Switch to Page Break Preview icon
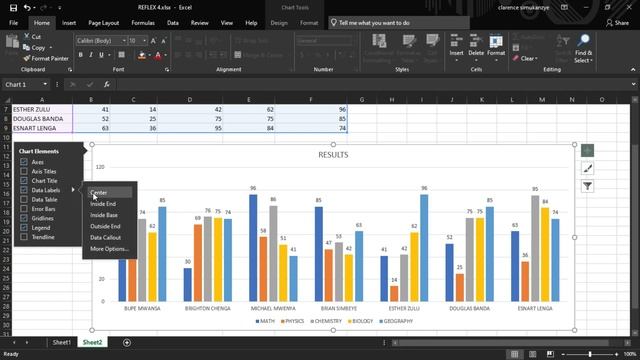Screen dimensions: 640x360 coord(550,354)
